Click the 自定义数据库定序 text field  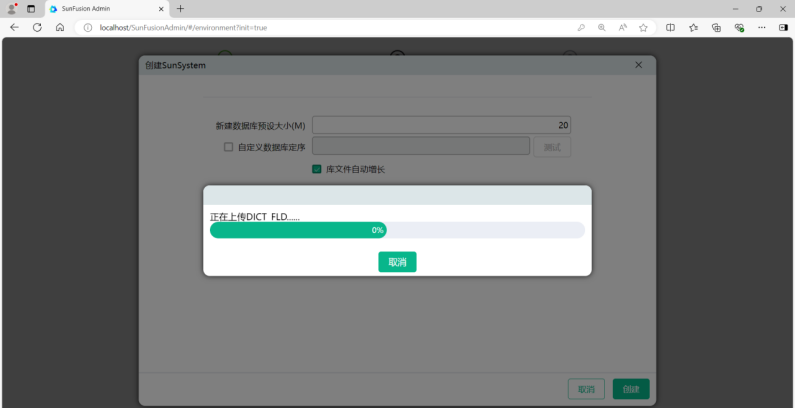pyautogui.click(x=421, y=147)
